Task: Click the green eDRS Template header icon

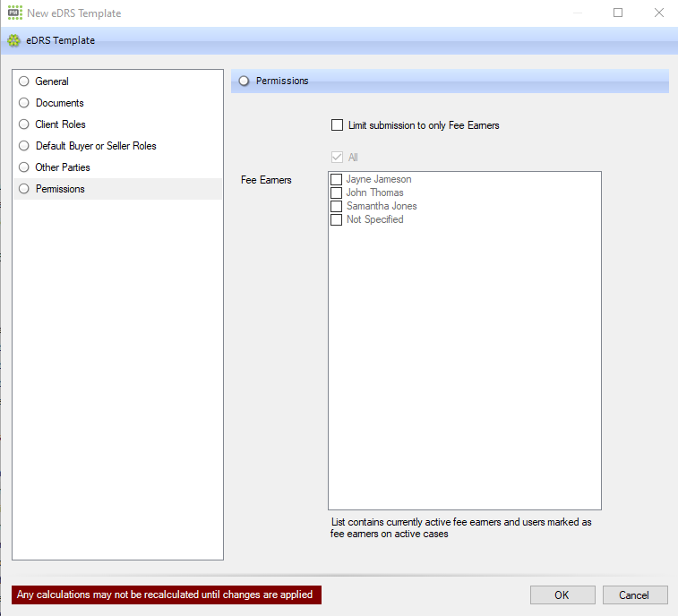Action: 13,40
